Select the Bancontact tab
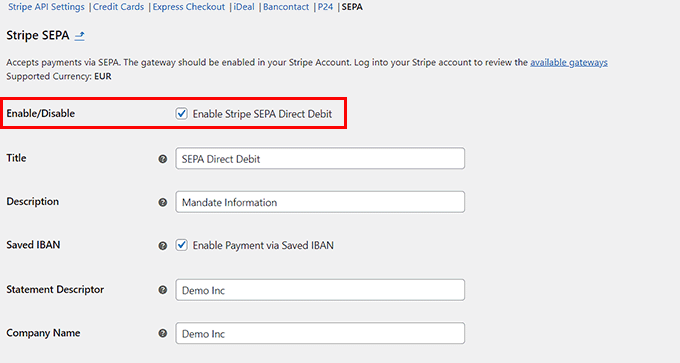The height and width of the screenshot is (363, 680). click(286, 7)
